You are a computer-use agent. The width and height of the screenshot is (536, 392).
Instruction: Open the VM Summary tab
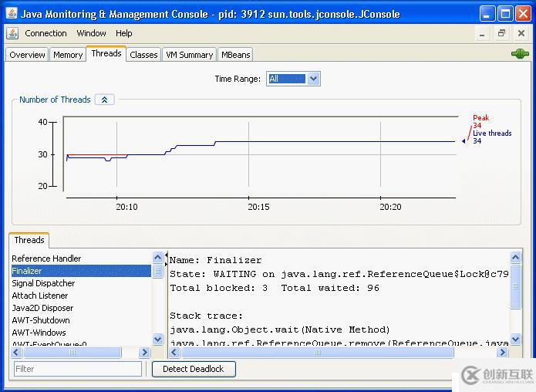[190, 55]
